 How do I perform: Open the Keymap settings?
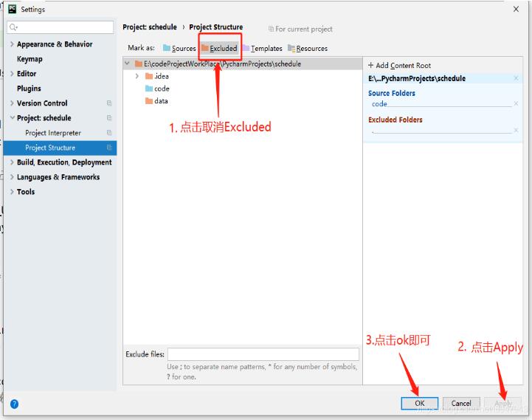click(30, 59)
